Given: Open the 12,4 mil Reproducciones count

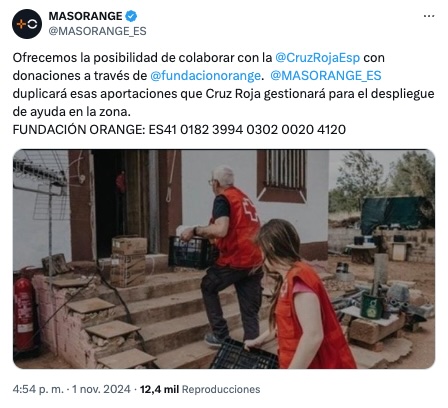Looking at the screenshot, I should (200, 389).
